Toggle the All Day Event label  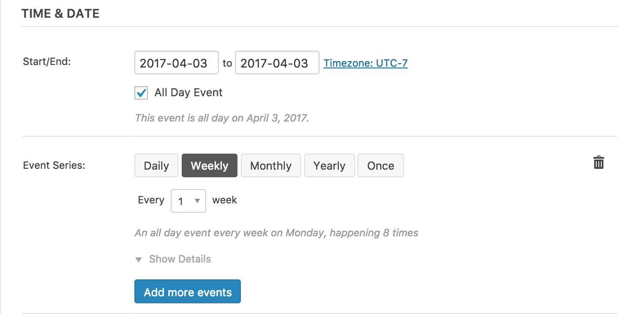pos(188,93)
